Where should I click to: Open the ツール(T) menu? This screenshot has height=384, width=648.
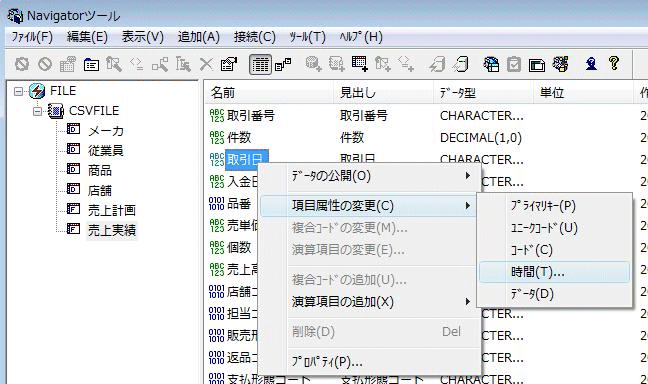(x=307, y=37)
